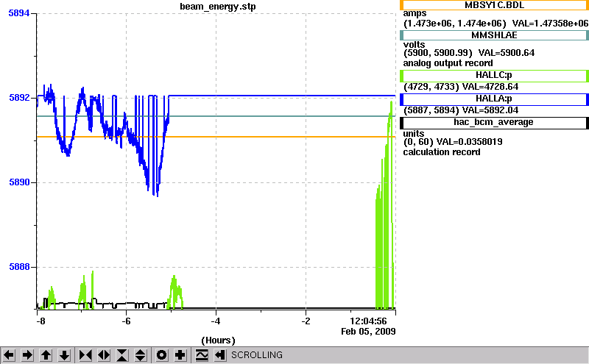
Task: Click the -6 hours x-axis label
Action: 126,321
